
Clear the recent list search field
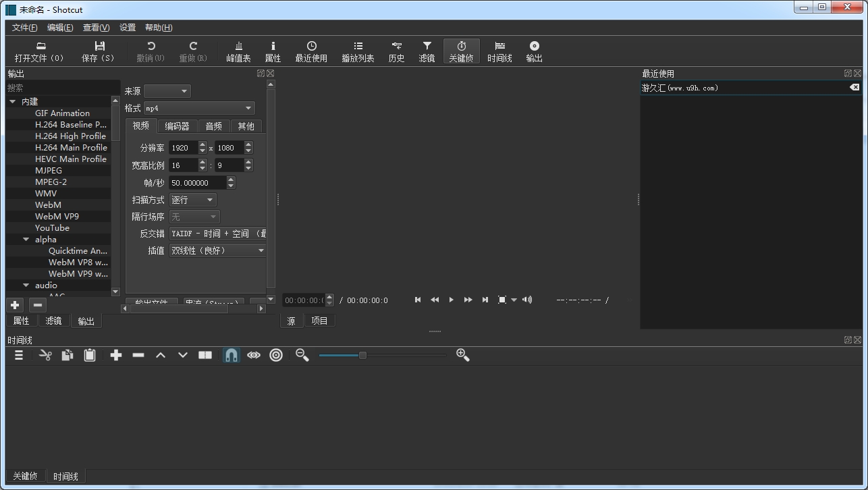[854, 88]
